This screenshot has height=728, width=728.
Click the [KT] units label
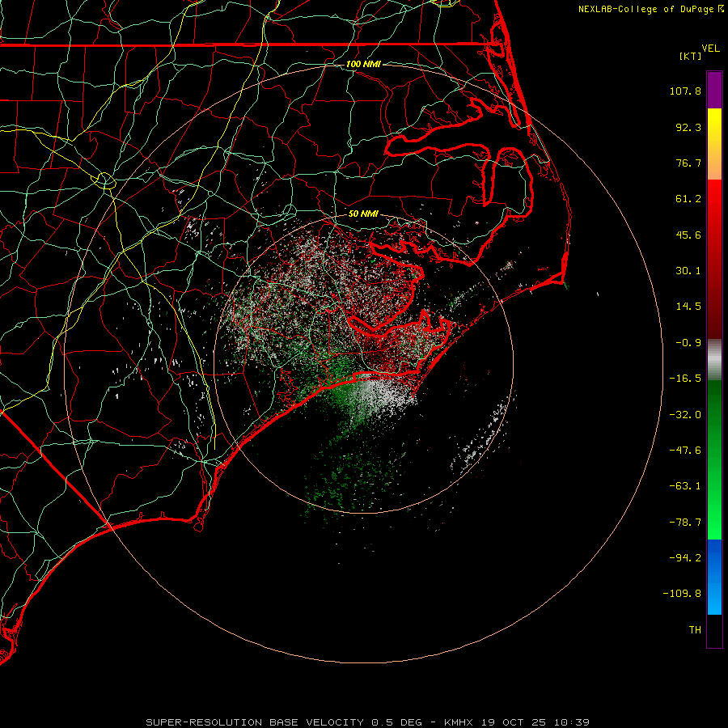[x=691, y=56]
